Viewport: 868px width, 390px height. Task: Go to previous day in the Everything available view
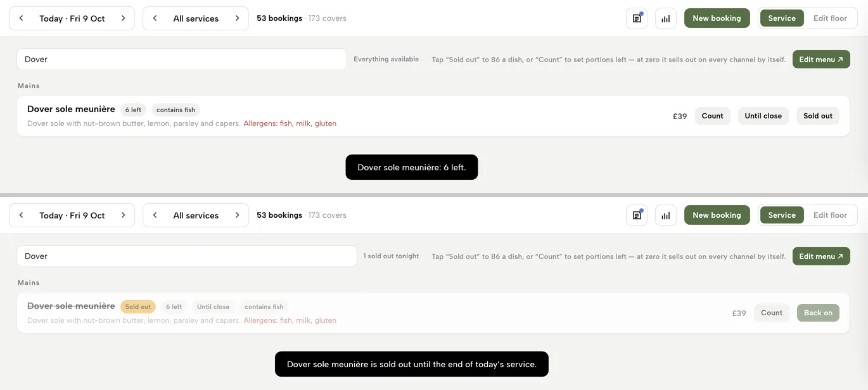pyautogui.click(x=21, y=18)
